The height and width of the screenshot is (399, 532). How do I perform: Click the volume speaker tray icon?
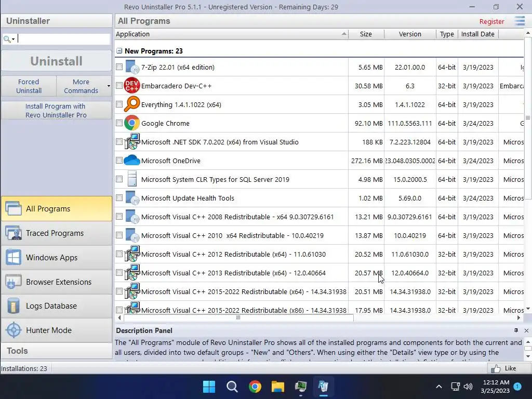pos(468,387)
